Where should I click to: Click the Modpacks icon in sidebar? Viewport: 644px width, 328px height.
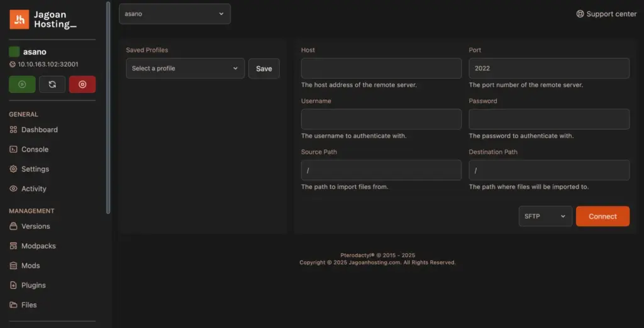coord(13,246)
